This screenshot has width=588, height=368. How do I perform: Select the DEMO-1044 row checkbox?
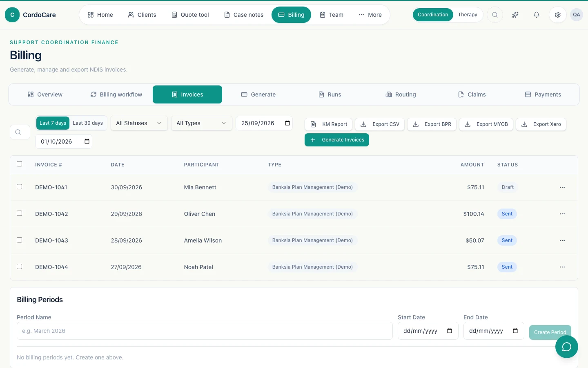[19, 267]
